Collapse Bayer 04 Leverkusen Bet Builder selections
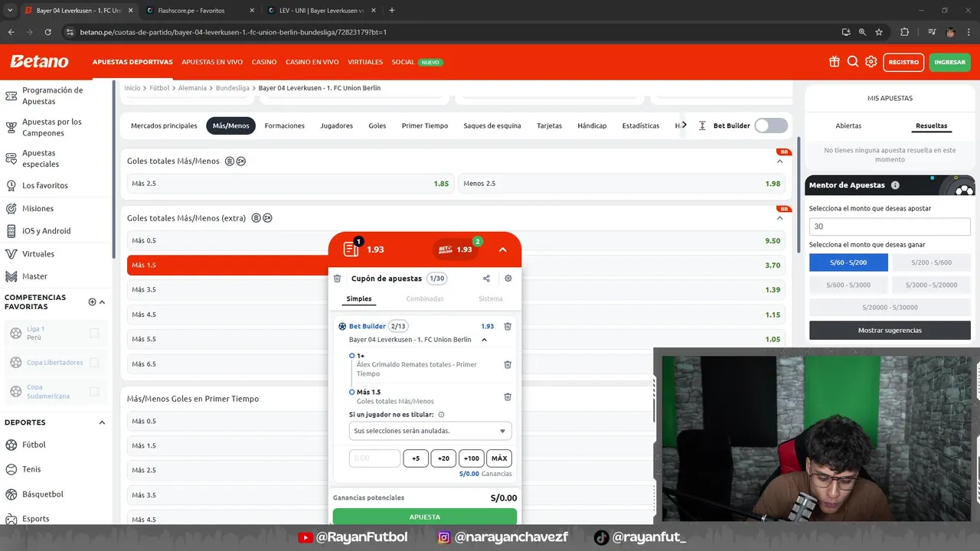This screenshot has width=980, height=551. (484, 340)
